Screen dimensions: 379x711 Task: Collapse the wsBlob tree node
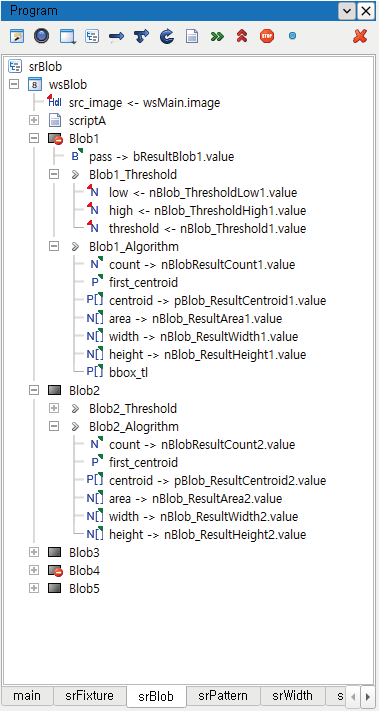click(14, 84)
